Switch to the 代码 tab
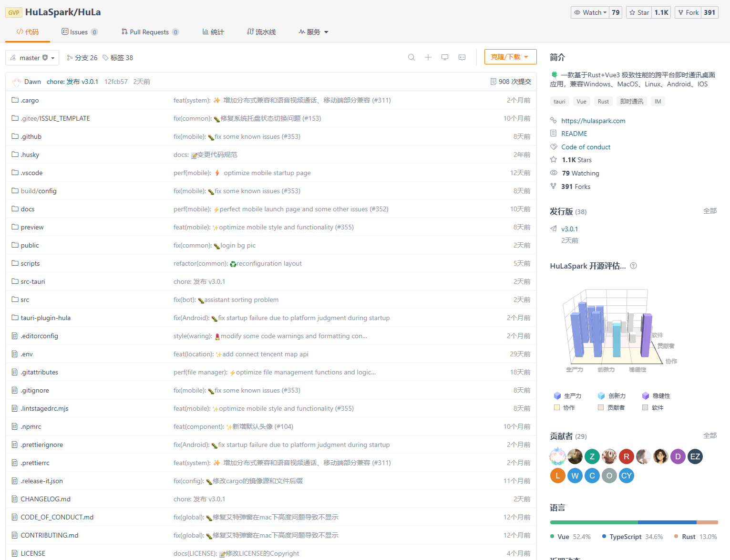The width and height of the screenshot is (730, 560). [x=27, y=32]
